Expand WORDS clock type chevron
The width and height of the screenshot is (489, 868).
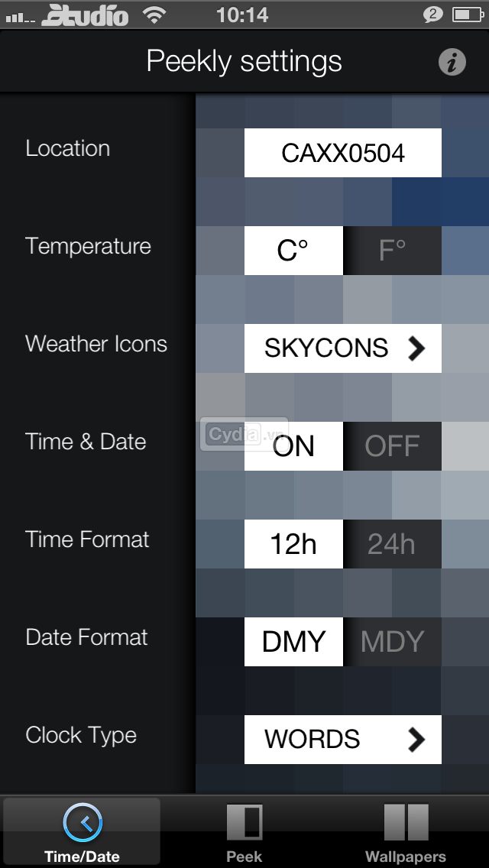pos(416,740)
